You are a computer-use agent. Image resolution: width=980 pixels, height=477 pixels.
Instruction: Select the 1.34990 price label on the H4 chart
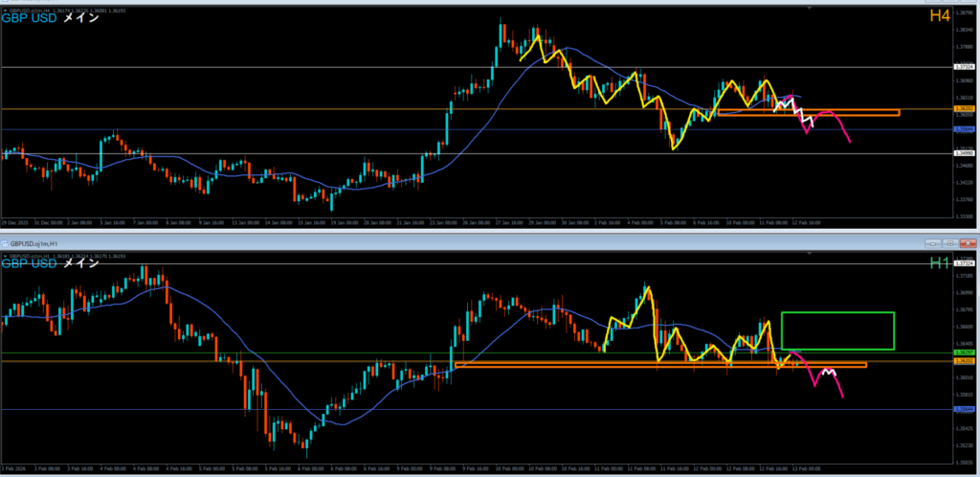(x=966, y=153)
